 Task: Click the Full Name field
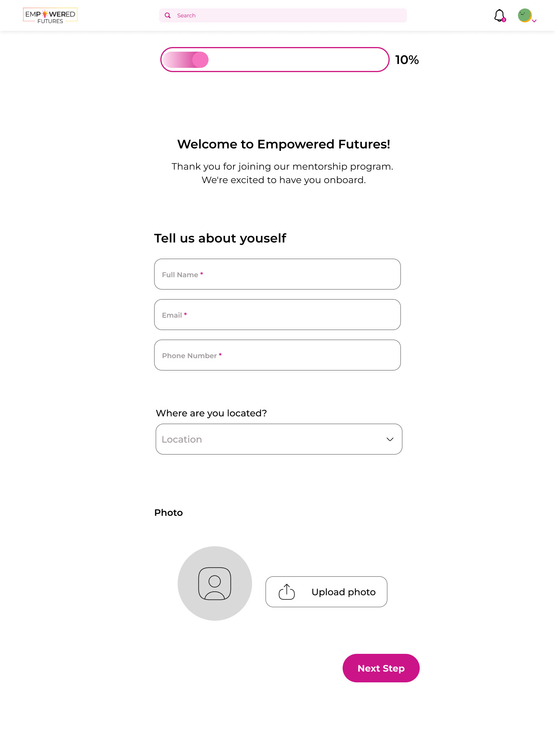pos(277,274)
